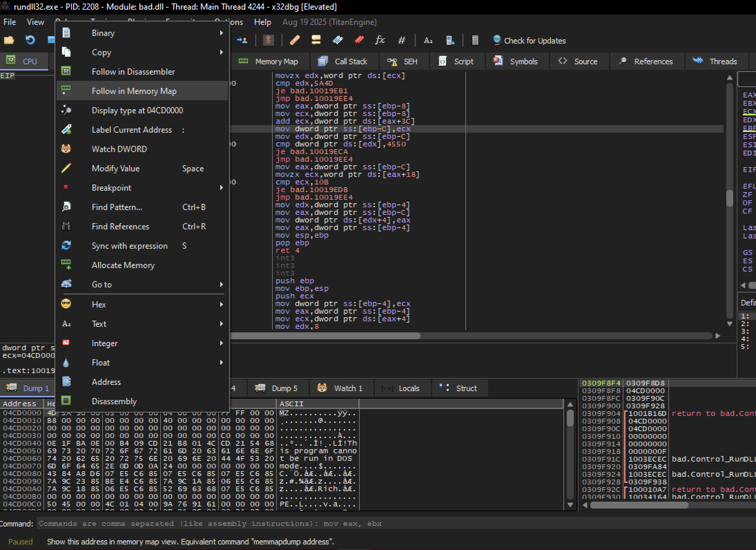756x550 pixels.
Task: Click the restart debuggee toolbar icon
Action: pyautogui.click(x=30, y=40)
